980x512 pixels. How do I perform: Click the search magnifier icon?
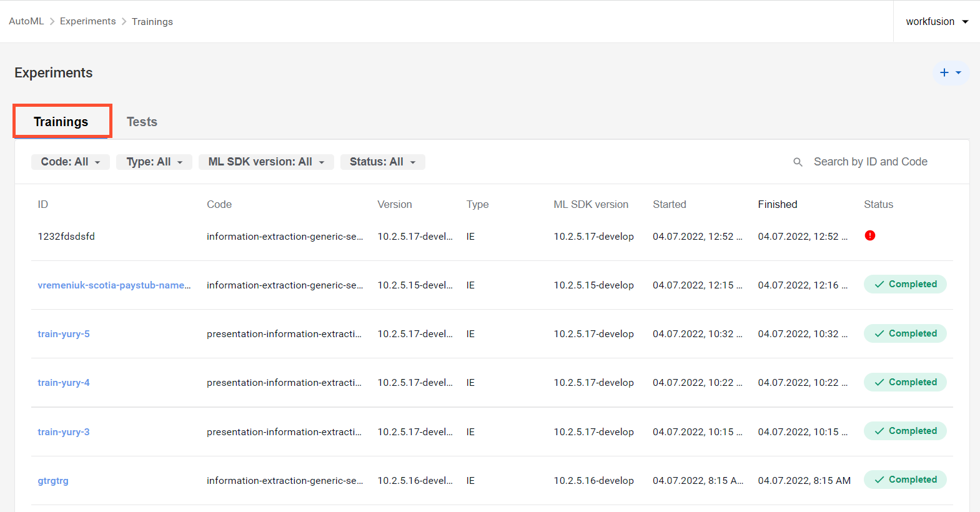pos(798,162)
